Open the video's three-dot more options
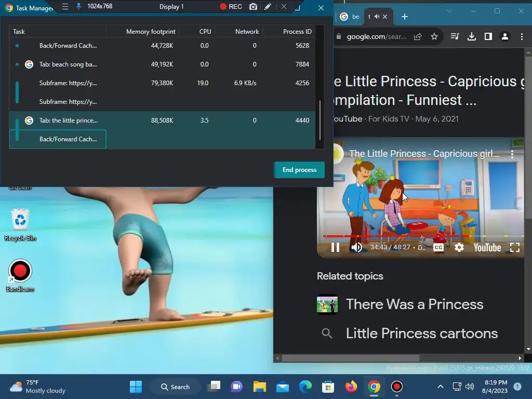532x399 pixels. pyautogui.click(x=512, y=154)
